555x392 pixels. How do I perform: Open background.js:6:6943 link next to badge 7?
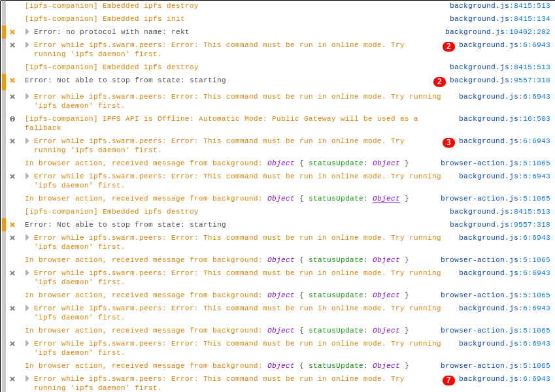505,378
